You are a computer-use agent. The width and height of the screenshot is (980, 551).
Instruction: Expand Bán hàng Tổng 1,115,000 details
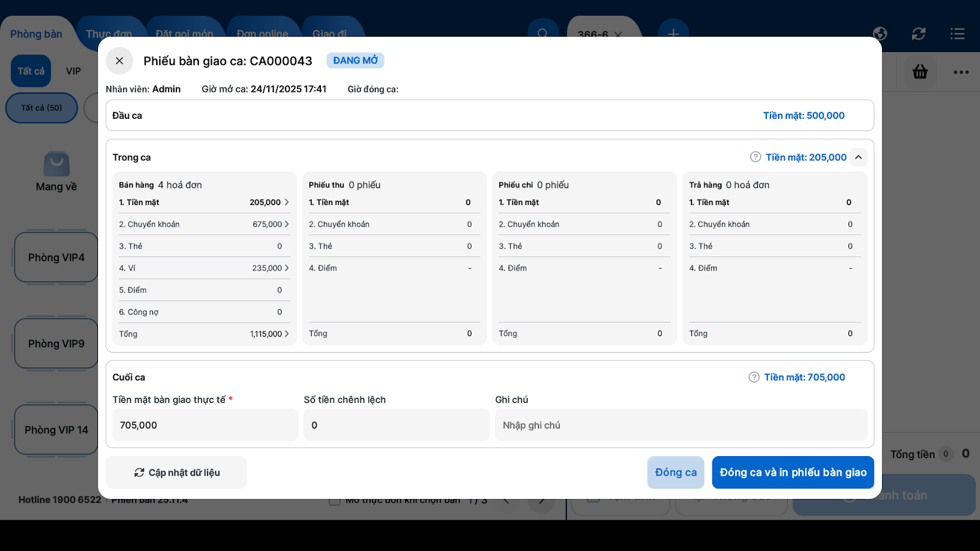click(286, 334)
